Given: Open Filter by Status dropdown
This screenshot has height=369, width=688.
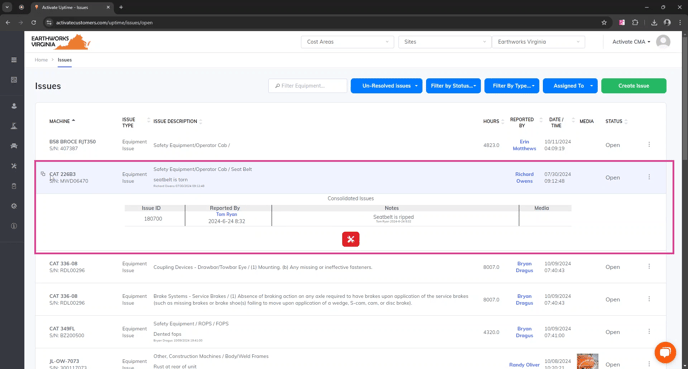Looking at the screenshot, I should tap(453, 86).
